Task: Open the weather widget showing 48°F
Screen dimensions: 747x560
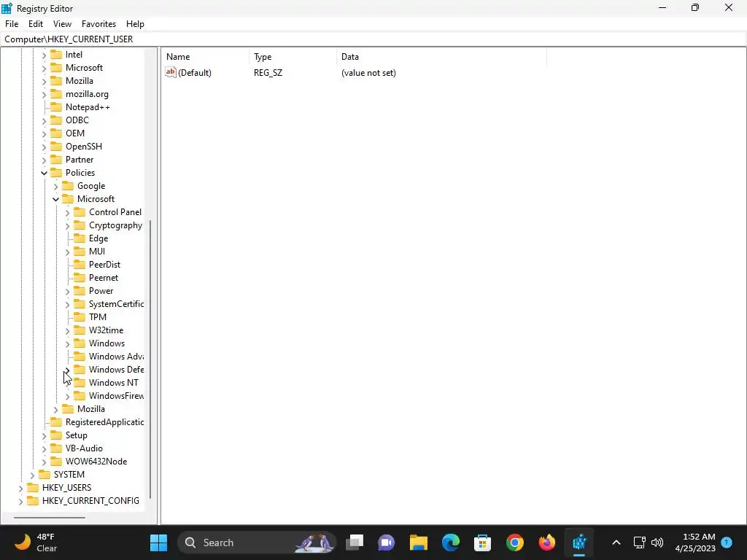Action: pos(36,542)
